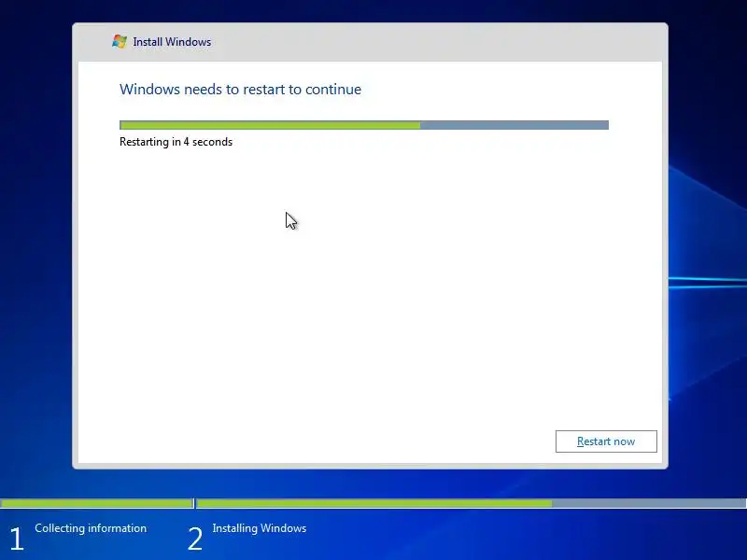This screenshot has height=560, width=747.
Task: Click the step number 1 indicator
Action: 17,539
